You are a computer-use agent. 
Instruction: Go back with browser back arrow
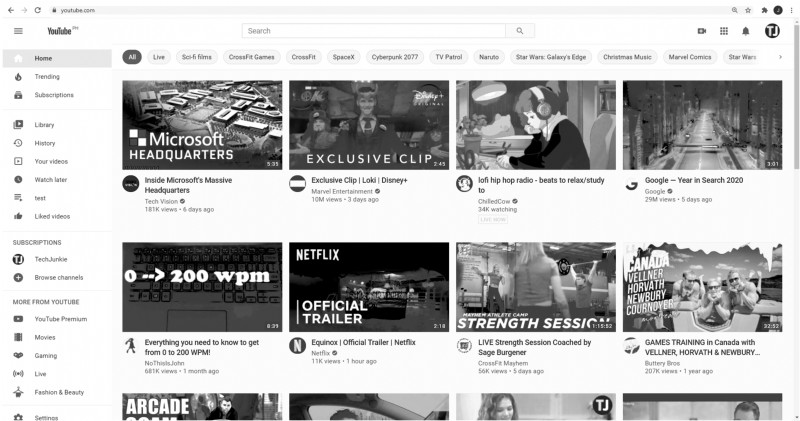[11, 10]
